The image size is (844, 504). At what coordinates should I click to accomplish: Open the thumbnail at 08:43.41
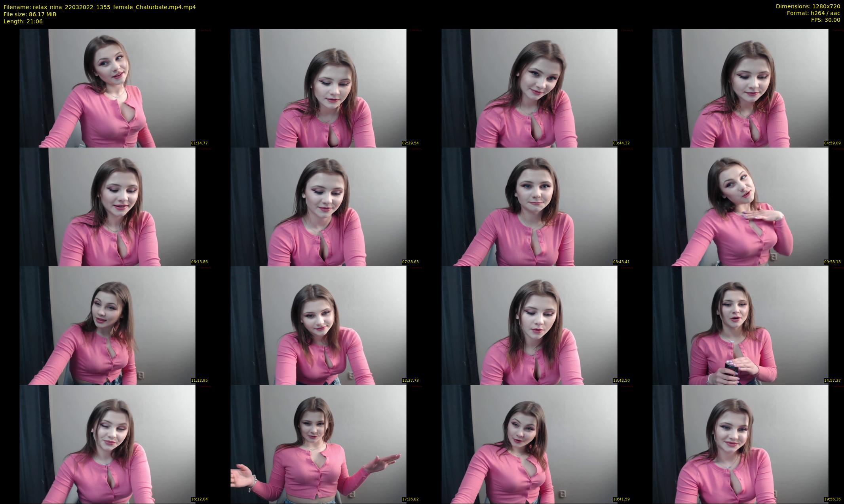click(x=529, y=207)
